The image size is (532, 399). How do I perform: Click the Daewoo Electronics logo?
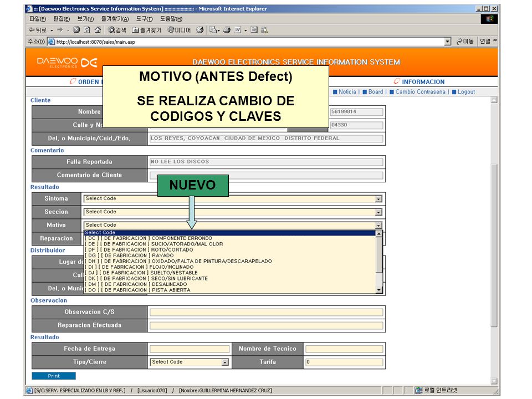click(x=67, y=63)
